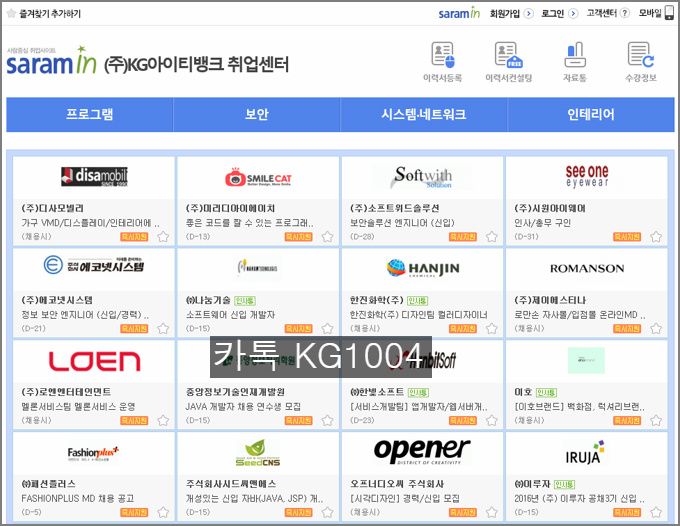Bookmark the 한진화학(주) job with star

coord(491,329)
